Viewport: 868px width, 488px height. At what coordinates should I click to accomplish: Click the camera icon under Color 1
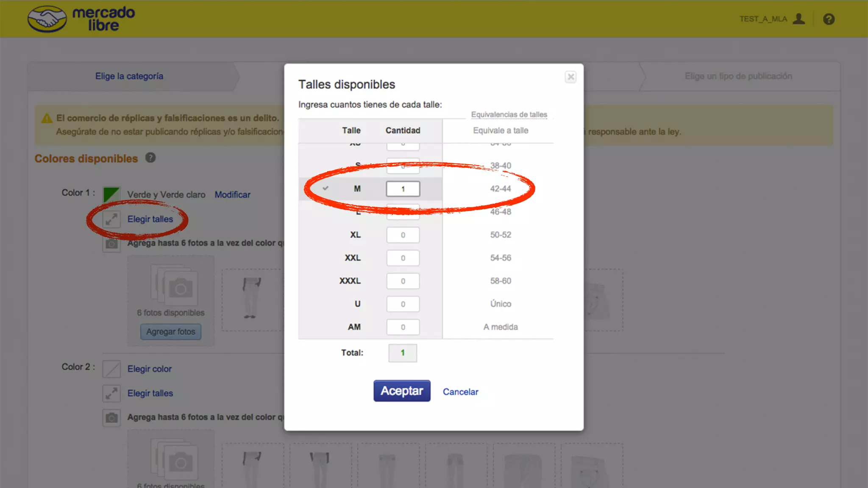(111, 244)
